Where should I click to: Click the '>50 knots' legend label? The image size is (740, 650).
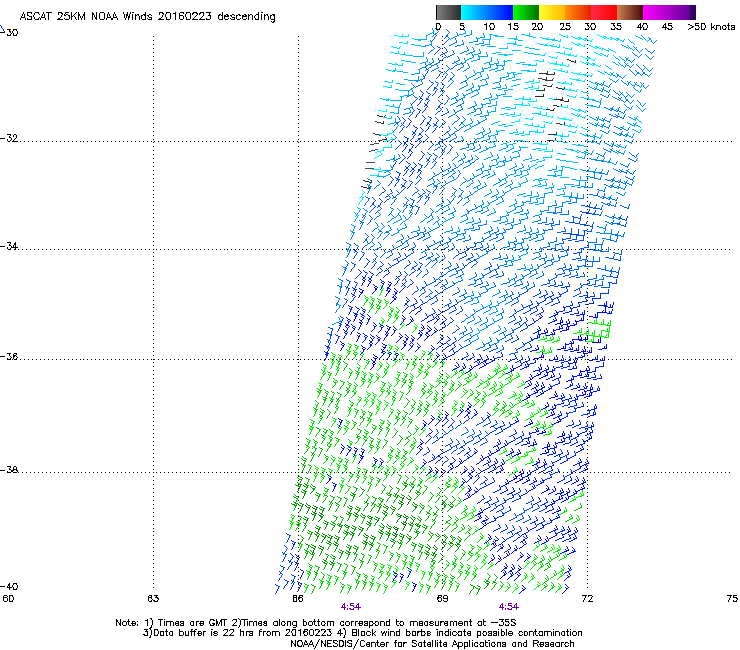(711, 27)
